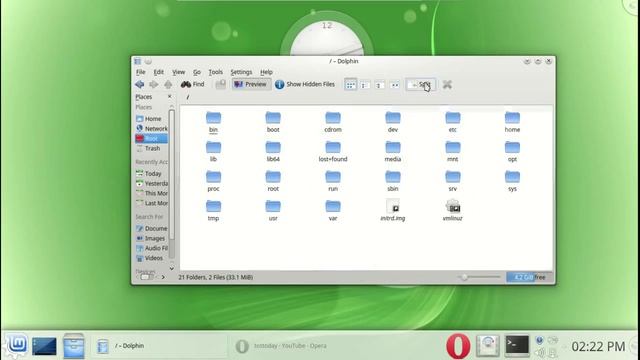Go back with the Back arrow
The height and width of the screenshot is (360, 640).
(140, 84)
